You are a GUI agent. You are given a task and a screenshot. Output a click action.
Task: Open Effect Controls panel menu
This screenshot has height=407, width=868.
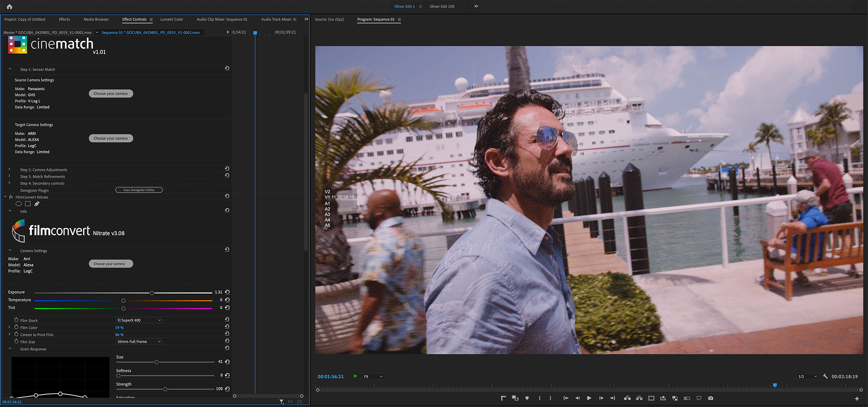[151, 20]
